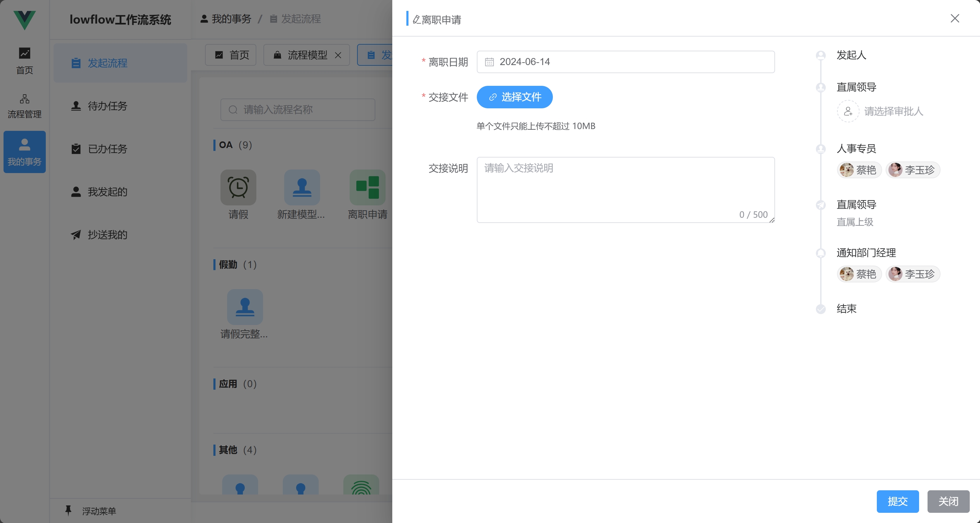
Task: Click the add approver icon under 直属领导
Action: [x=848, y=111]
